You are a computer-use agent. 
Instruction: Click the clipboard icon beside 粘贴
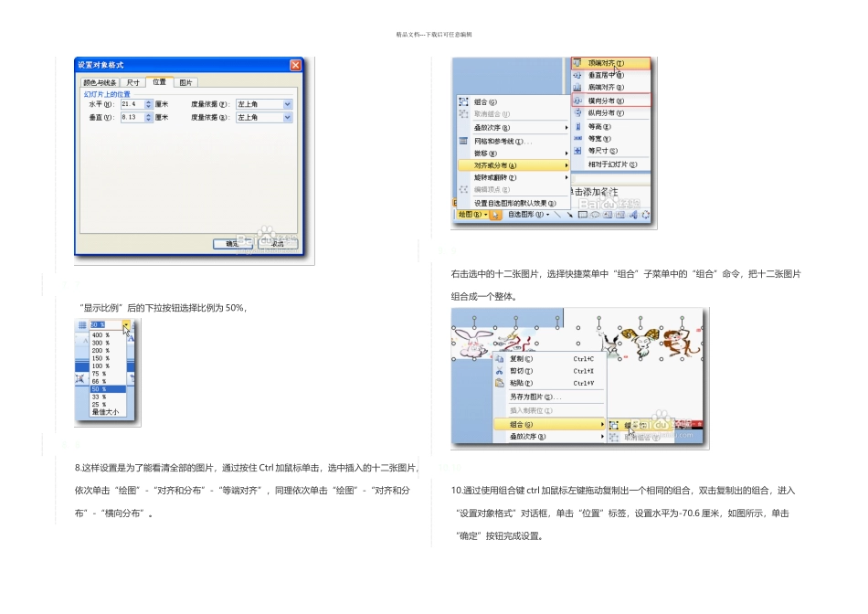click(x=499, y=383)
